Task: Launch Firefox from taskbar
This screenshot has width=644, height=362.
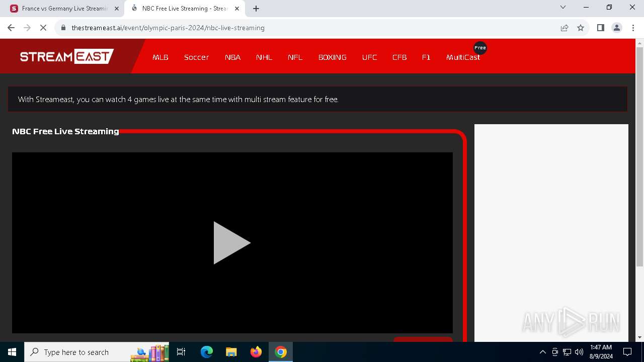Action: (x=256, y=352)
